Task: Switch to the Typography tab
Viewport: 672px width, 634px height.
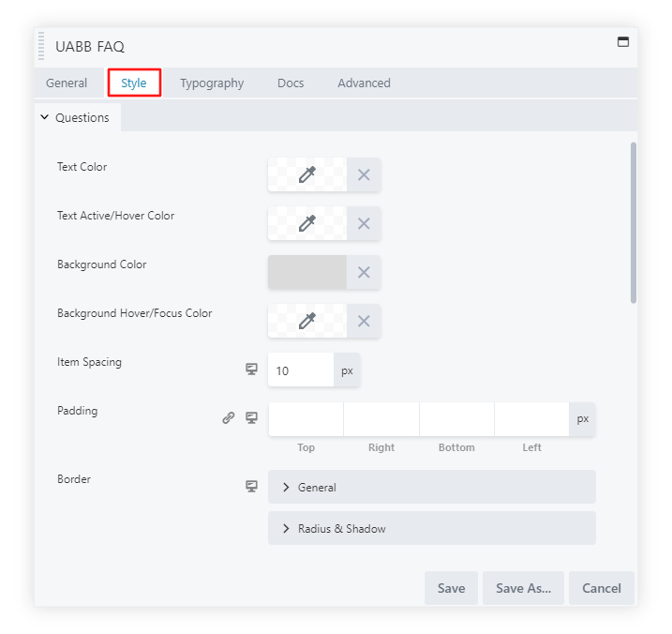Action: (x=212, y=83)
